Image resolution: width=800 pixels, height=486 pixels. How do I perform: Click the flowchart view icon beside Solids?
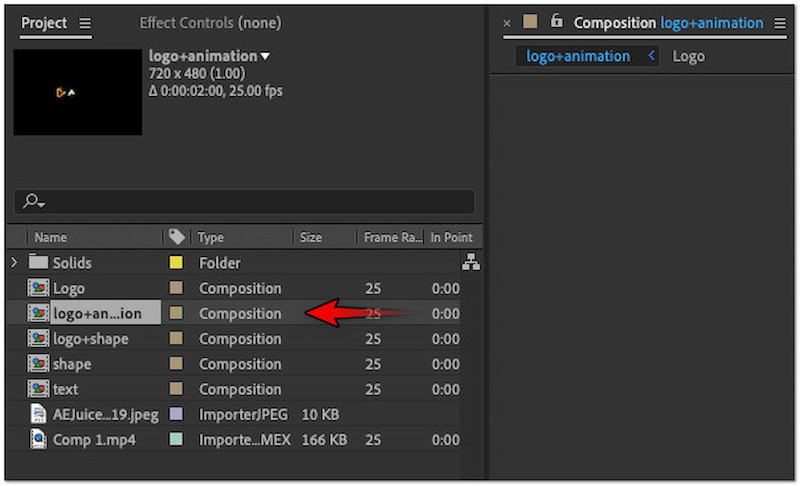pos(470,263)
